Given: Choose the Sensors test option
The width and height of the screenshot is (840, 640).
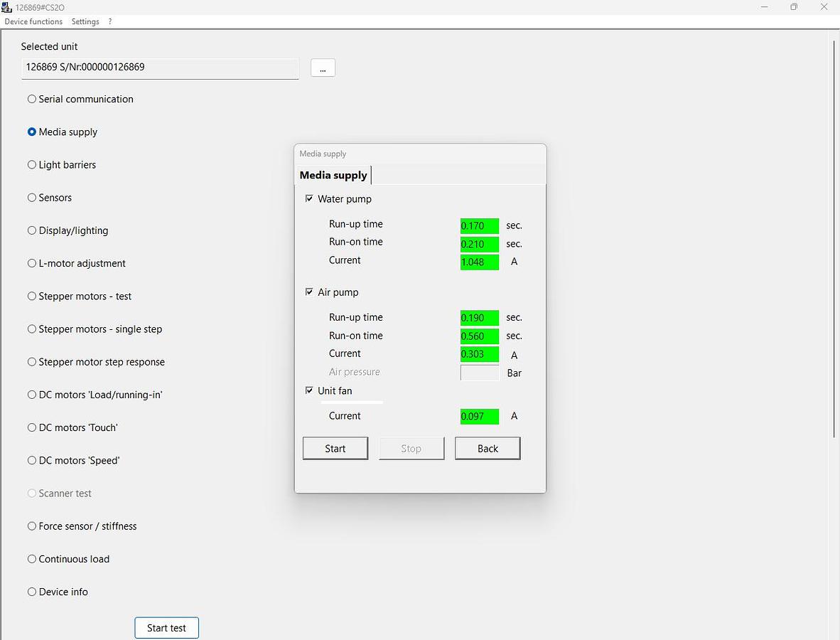Looking at the screenshot, I should (x=32, y=198).
